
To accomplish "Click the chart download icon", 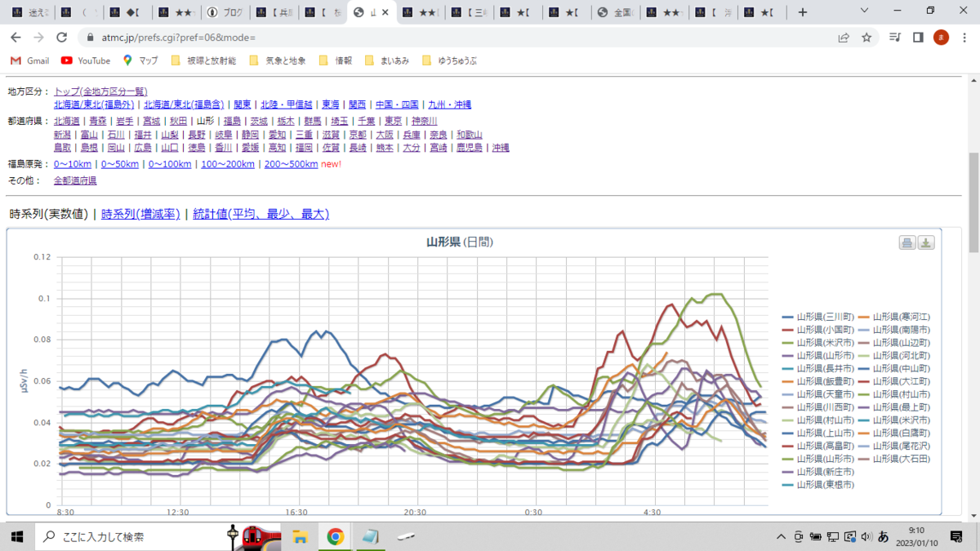I will click(926, 242).
